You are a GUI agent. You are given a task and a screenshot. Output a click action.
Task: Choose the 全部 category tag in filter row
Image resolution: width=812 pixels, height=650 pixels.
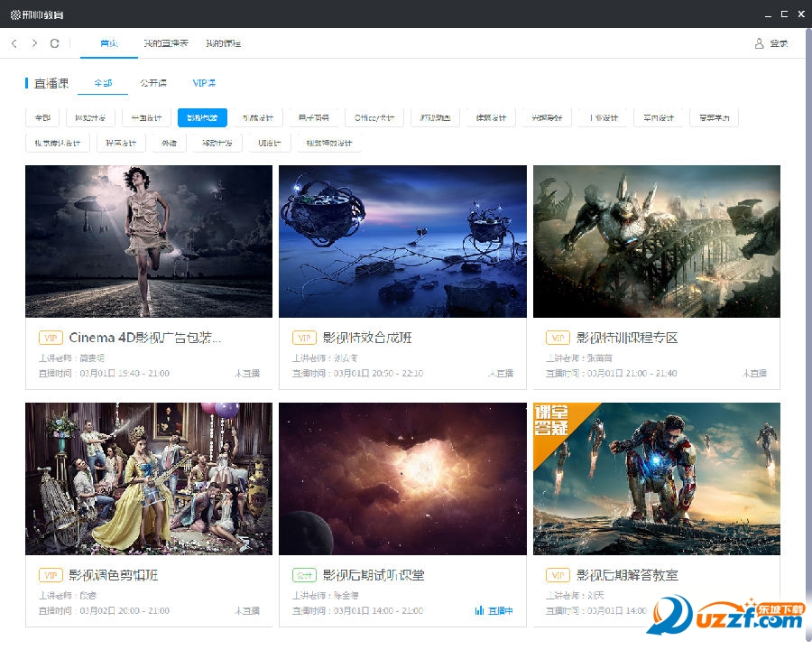click(x=42, y=117)
